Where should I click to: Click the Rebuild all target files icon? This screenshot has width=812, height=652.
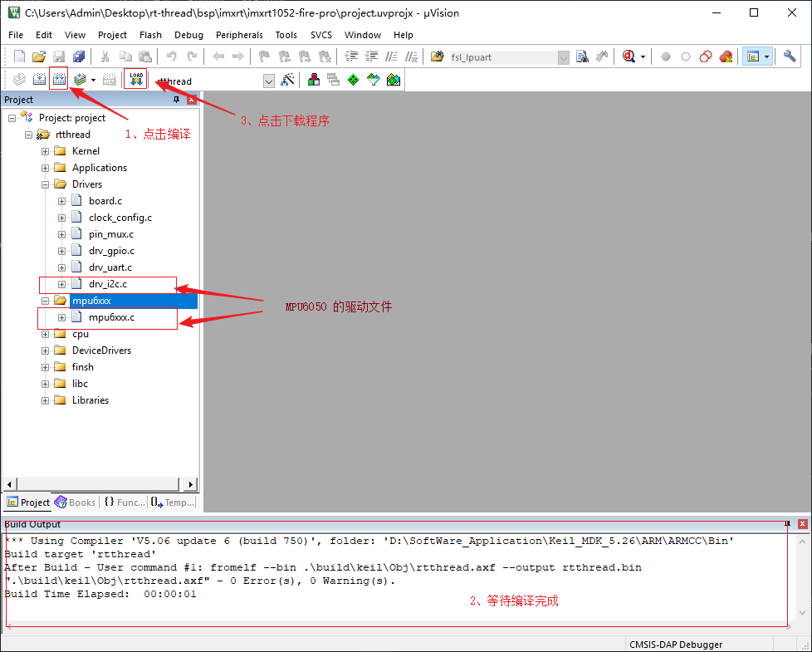pos(59,80)
